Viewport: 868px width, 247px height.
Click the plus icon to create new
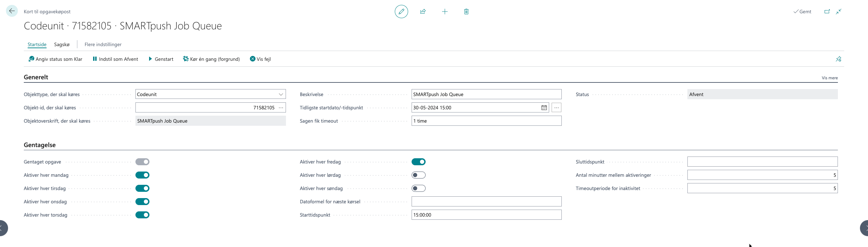444,12
